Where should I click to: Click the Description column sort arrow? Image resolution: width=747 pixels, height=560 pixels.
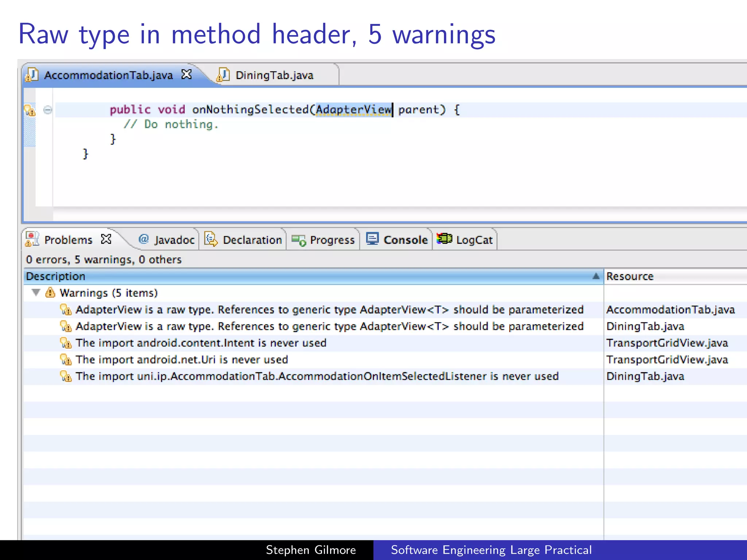tap(596, 276)
